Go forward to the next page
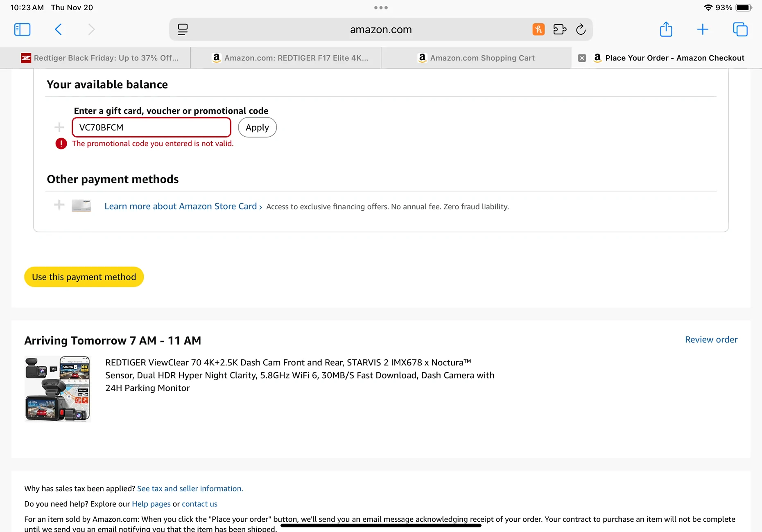Viewport: 762px width, 532px height. click(91, 29)
